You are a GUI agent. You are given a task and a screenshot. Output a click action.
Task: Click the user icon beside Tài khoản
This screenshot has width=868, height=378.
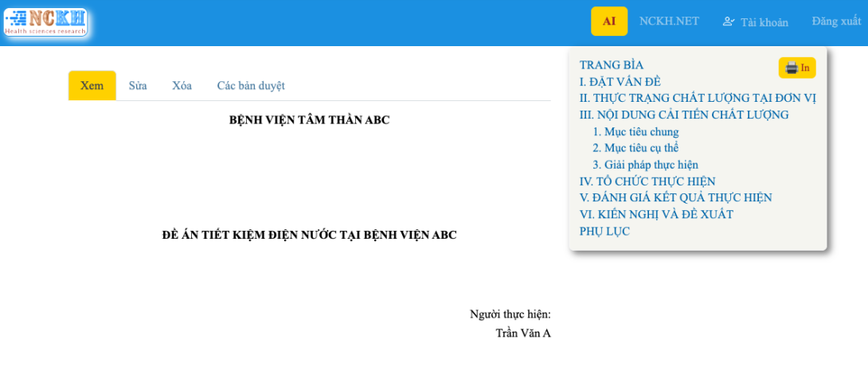pos(729,21)
